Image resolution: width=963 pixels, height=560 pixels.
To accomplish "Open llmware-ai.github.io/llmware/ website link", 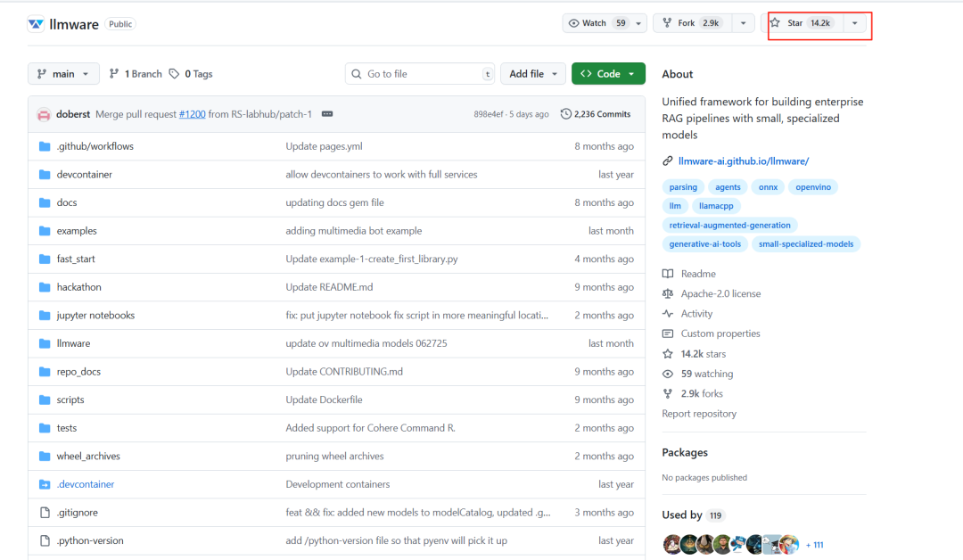I will coord(743,161).
